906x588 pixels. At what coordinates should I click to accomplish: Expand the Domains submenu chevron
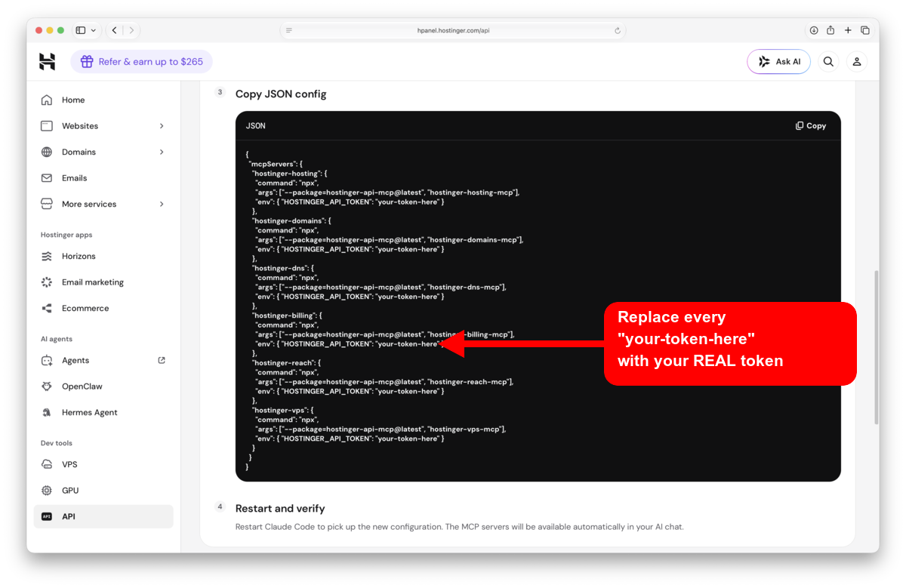click(162, 152)
